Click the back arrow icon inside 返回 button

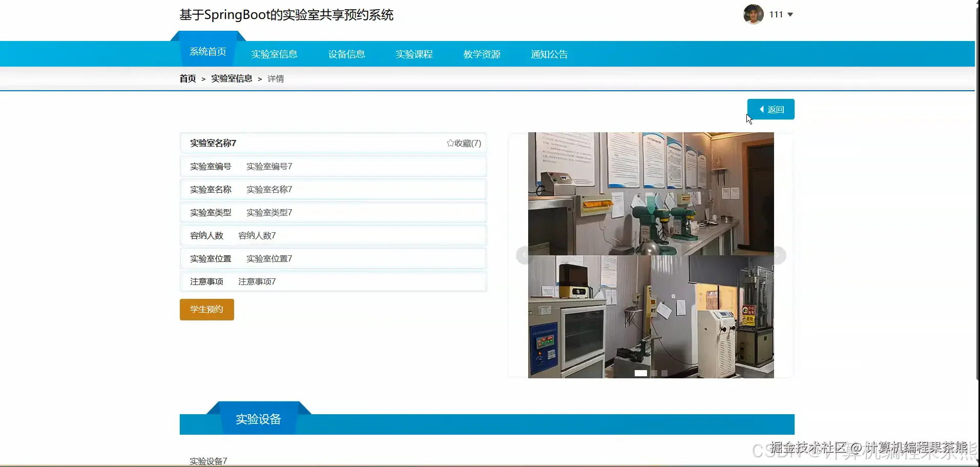point(763,109)
